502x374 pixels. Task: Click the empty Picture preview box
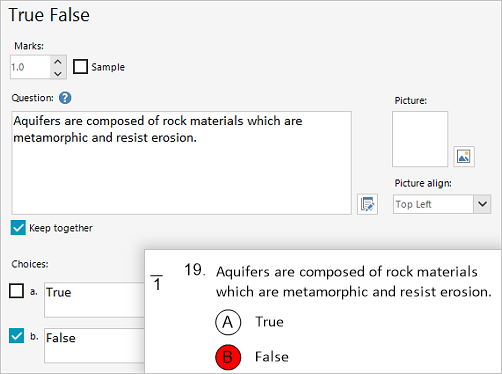pyautogui.click(x=420, y=139)
